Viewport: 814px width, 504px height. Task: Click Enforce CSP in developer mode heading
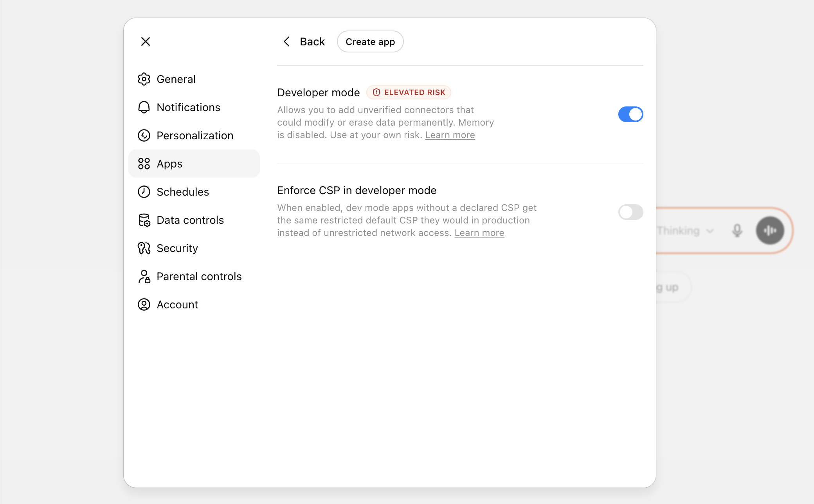pyautogui.click(x=357, y=190)
